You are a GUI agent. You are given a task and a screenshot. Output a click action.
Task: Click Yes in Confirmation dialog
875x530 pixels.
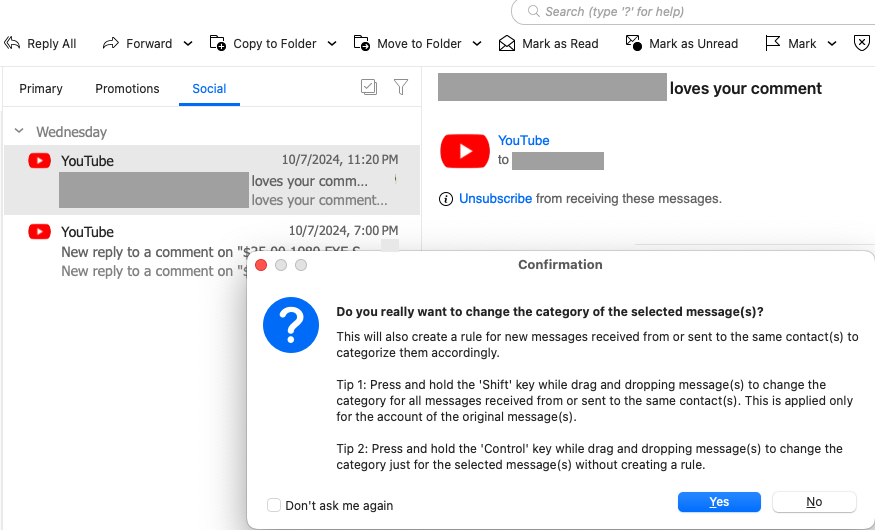719,502
